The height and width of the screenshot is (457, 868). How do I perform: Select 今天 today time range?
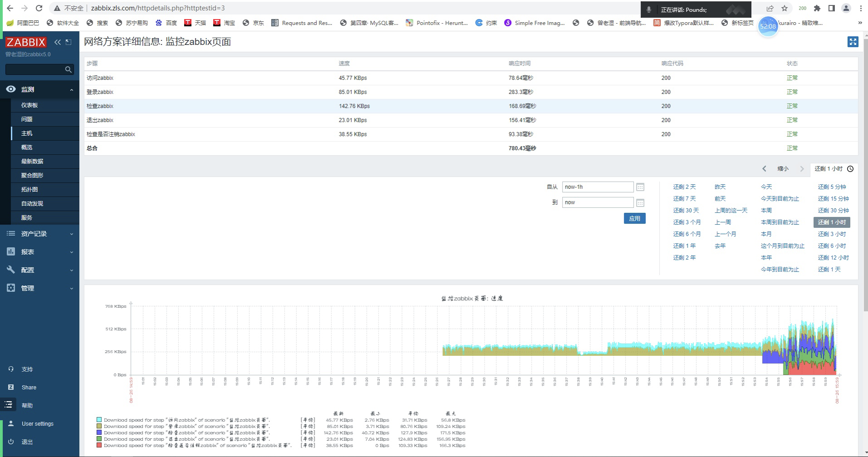click(x=766, y=187)
